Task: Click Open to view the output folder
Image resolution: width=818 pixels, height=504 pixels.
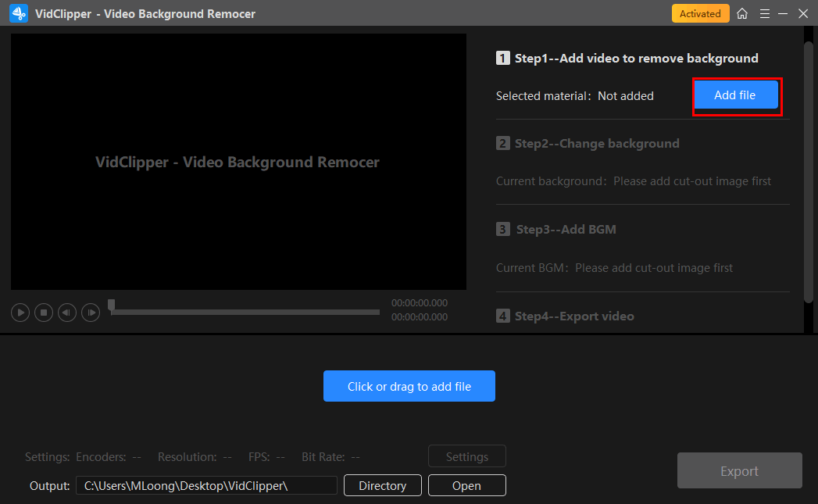Action: pos(466,485)
